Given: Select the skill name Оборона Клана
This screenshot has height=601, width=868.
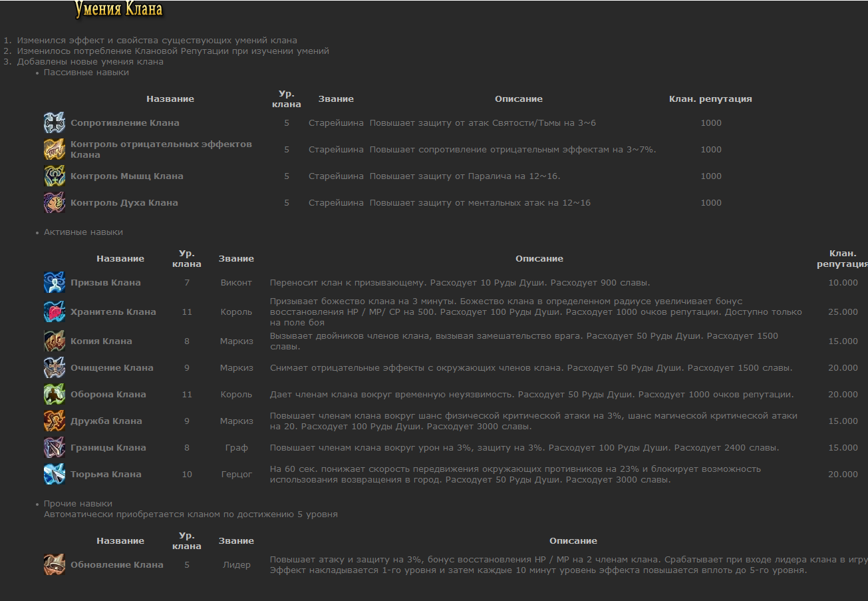Looking at the screenshot, I should 108,394.
